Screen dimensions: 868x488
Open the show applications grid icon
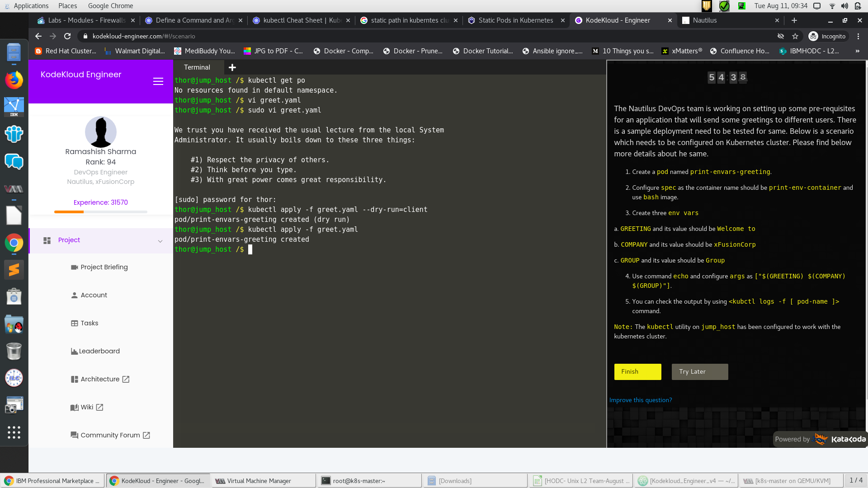(x=14, y=432)
